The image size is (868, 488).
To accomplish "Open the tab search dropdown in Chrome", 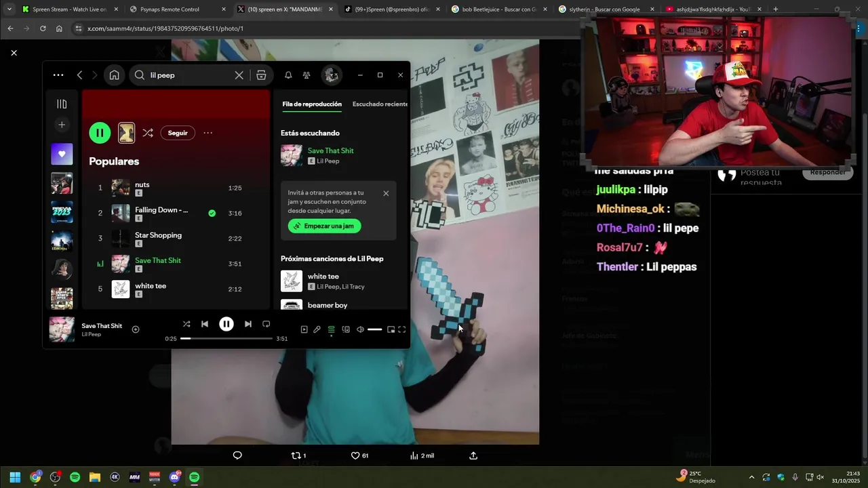I will [x=9, y=9].
